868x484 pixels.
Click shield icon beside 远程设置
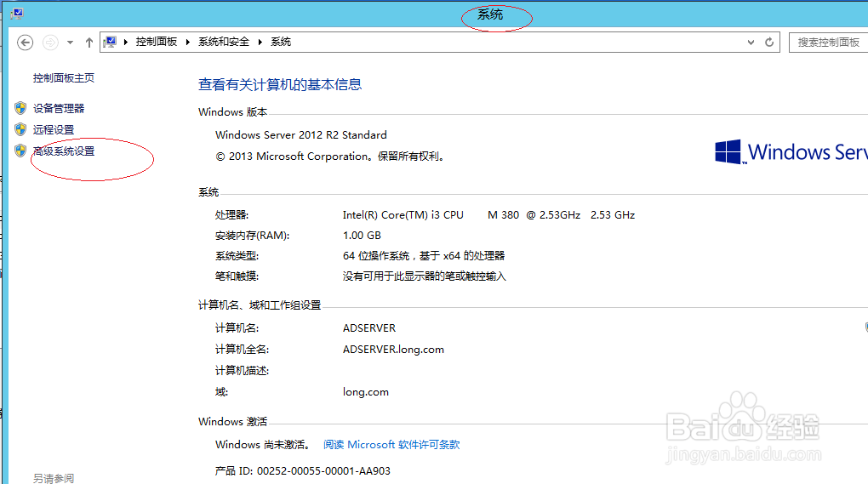pos(20,129)
